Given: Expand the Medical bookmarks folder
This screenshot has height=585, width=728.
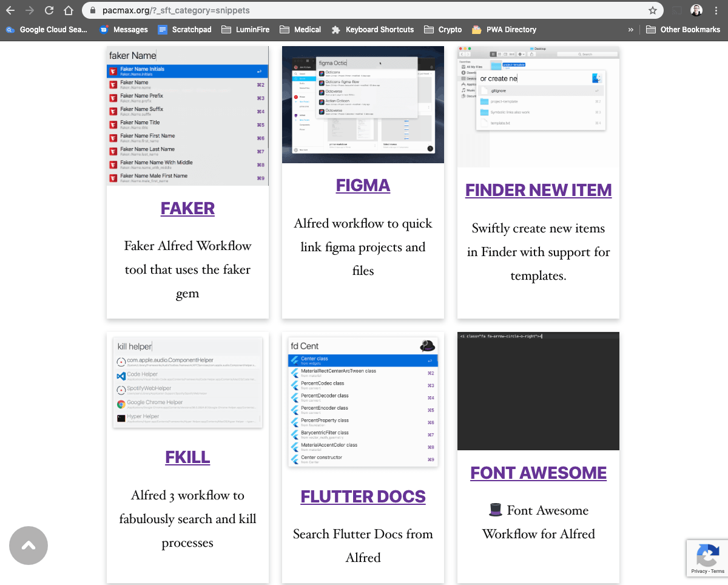Looking at the screenshot, I should (x=300, y=29).
